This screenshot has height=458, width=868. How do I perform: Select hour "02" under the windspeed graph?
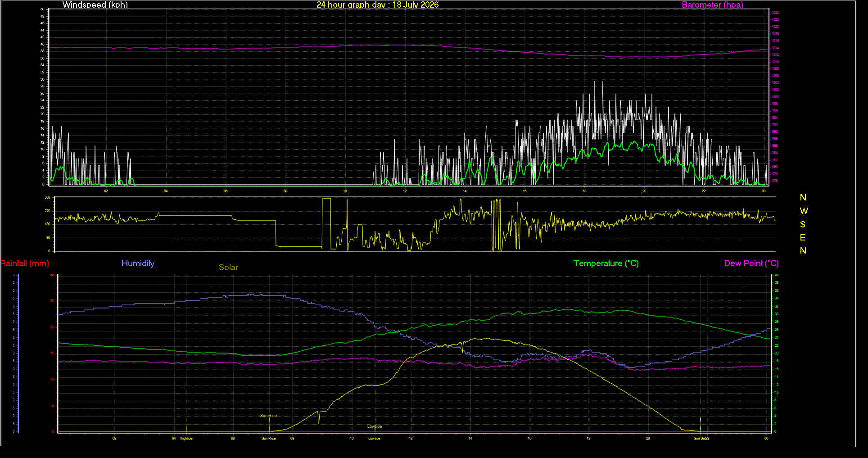(106, 191)
